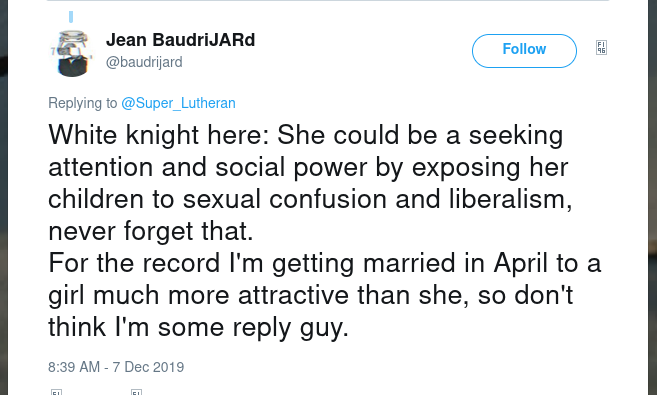Open Jean BaudriJARd's jar profile avatar
Screen dimensions: 657x395
coord(72,53)
